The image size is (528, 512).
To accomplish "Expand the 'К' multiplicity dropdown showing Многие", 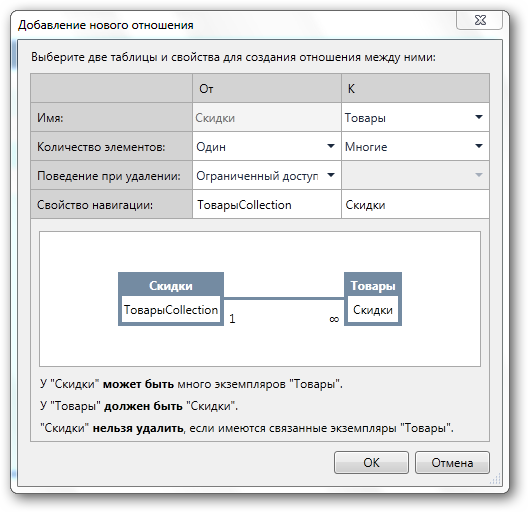I will pos(415,147).
